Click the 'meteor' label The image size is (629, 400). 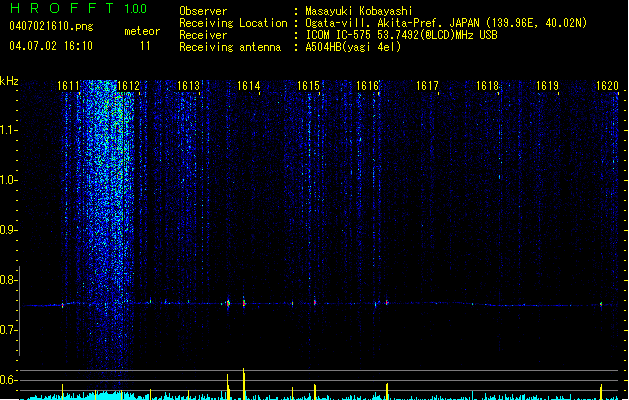pos(142,31)
